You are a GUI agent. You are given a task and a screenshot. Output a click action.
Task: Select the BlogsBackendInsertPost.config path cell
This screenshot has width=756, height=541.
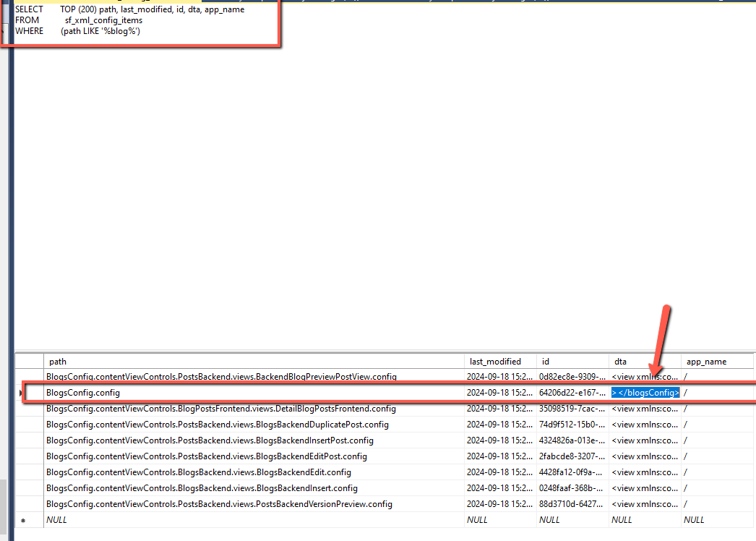[x=254, y=440]
